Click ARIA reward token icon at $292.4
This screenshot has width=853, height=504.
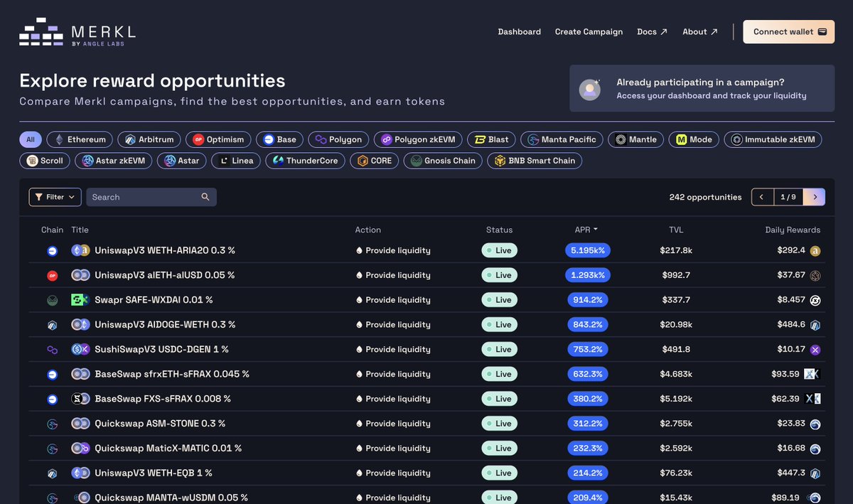815,251
